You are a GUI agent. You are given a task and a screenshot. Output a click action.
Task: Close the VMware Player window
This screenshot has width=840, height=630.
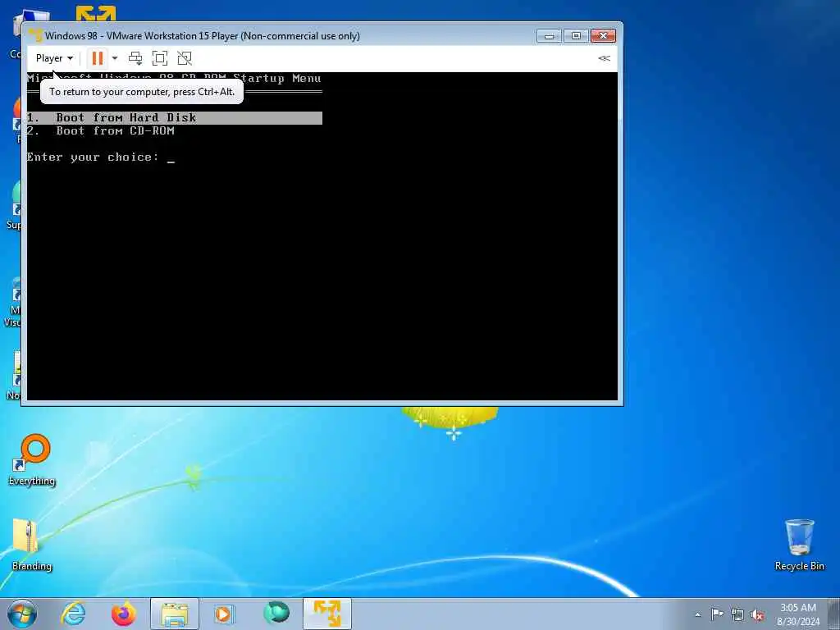click(x=603, y=36)
